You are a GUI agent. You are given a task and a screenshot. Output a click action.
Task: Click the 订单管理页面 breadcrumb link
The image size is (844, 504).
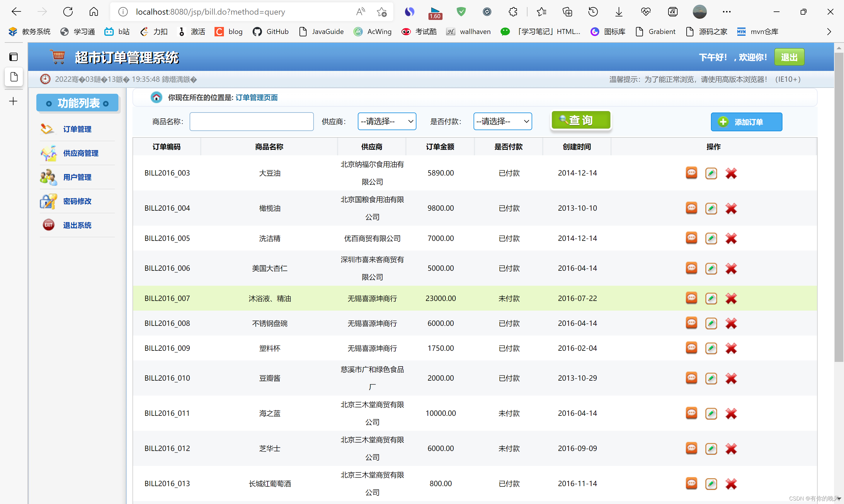tap(256, 98)
